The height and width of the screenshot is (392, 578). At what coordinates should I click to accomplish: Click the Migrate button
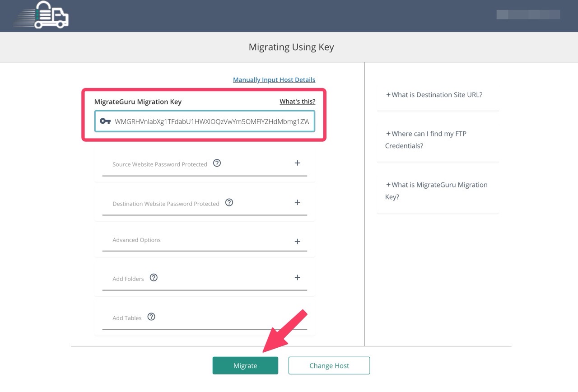click(245, 366)
